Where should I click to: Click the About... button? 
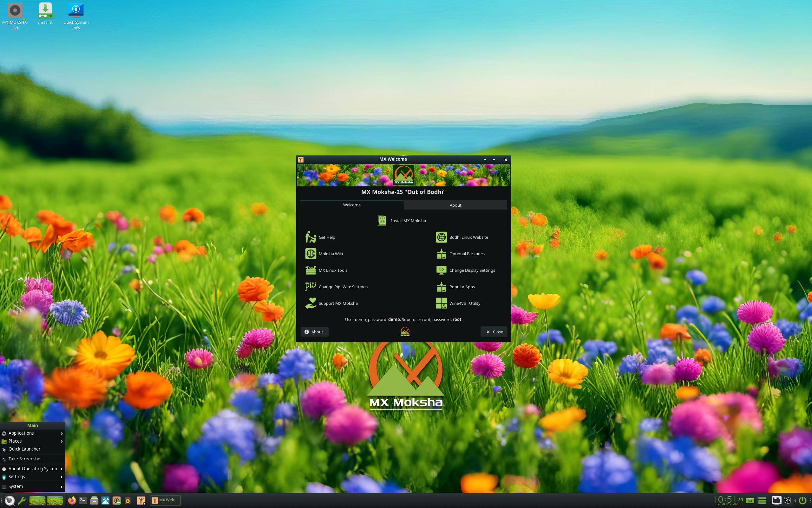click(x=315, y=331)
